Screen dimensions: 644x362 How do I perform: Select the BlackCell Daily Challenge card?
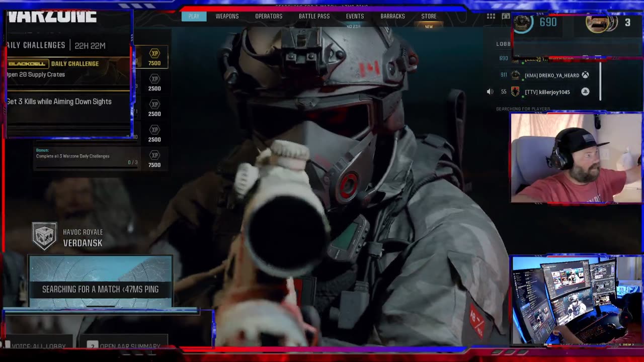tap(68, 74)
